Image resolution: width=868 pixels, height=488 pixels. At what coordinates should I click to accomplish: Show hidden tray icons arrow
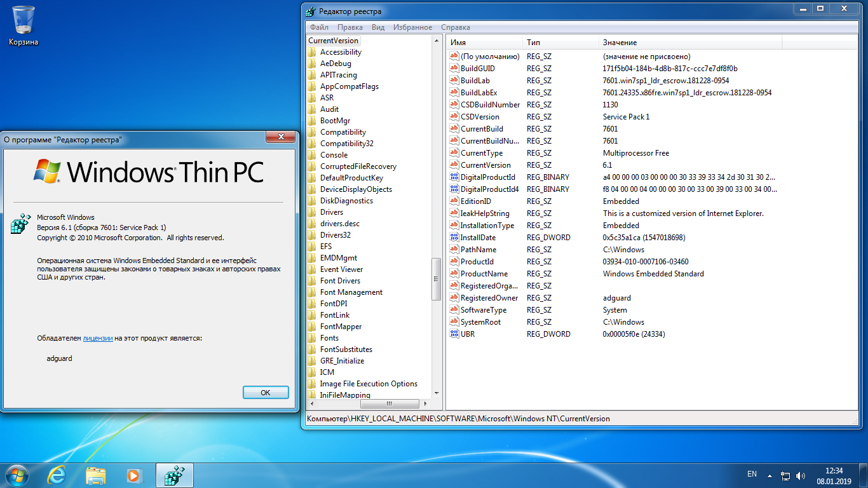pos(770,475)
